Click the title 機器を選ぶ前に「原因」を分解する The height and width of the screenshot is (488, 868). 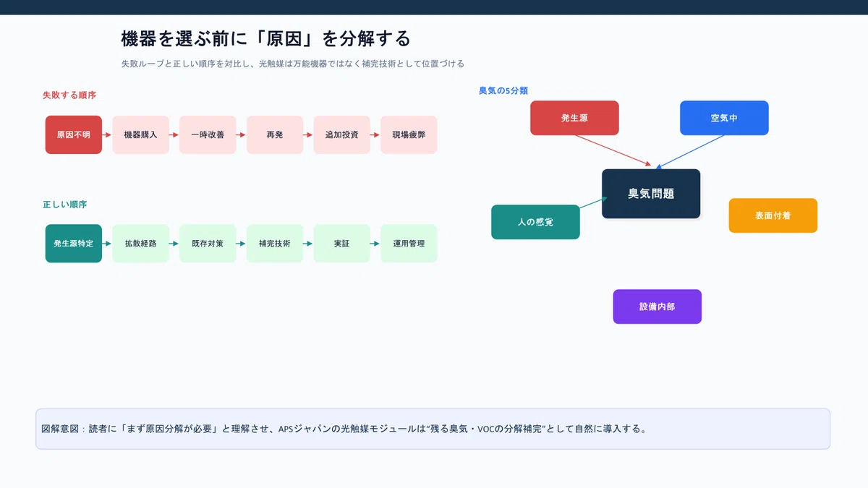point(266,38)
